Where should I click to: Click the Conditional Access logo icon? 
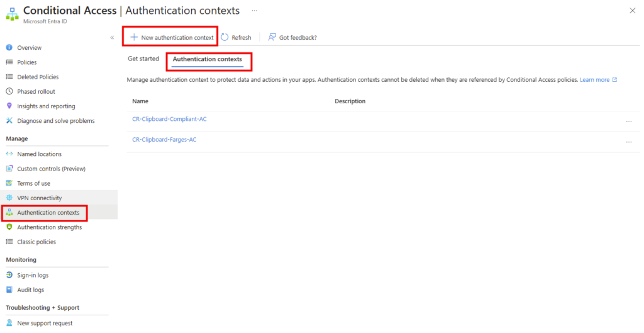click(12, 14)
